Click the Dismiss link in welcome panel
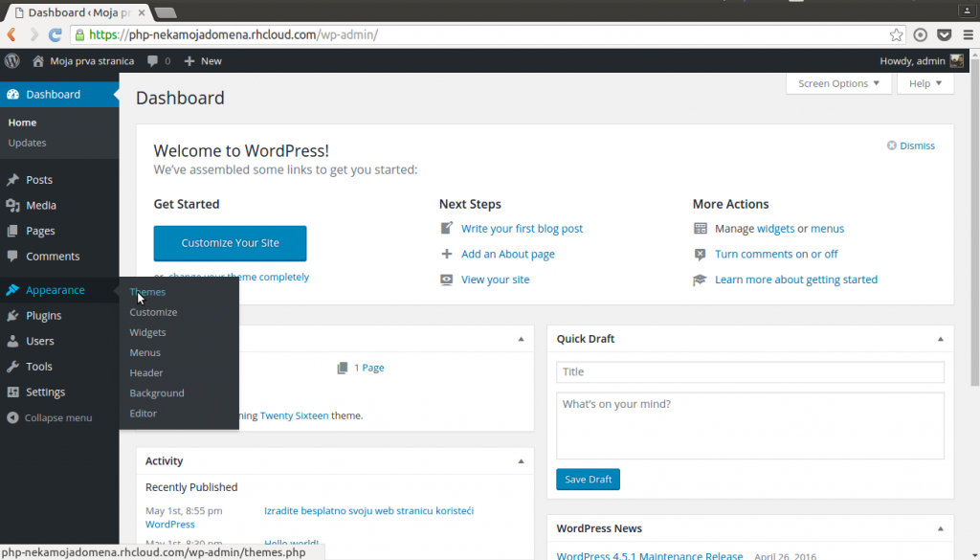Image resolution: width=980 pixels, height=560 pixels. (x=918, y=146)
